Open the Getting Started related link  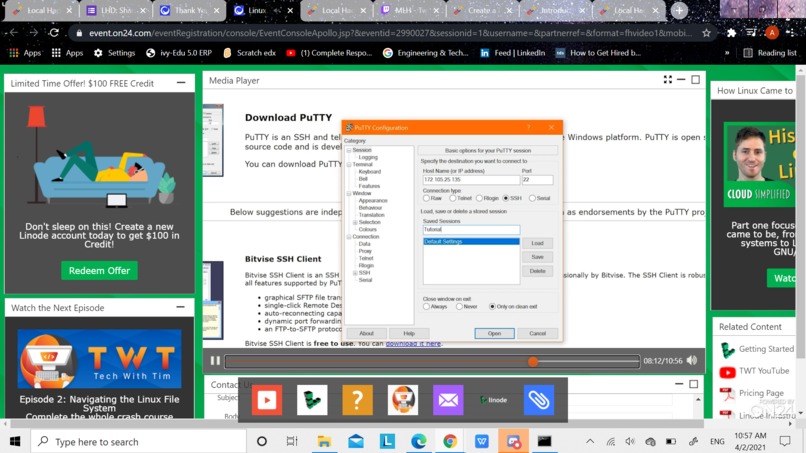click(766, 349)
